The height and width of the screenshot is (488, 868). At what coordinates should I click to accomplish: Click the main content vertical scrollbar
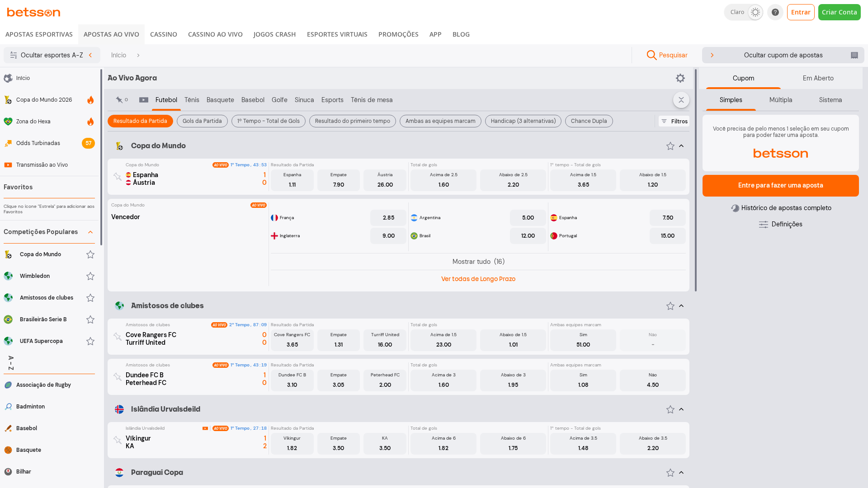tap(696, 180)
